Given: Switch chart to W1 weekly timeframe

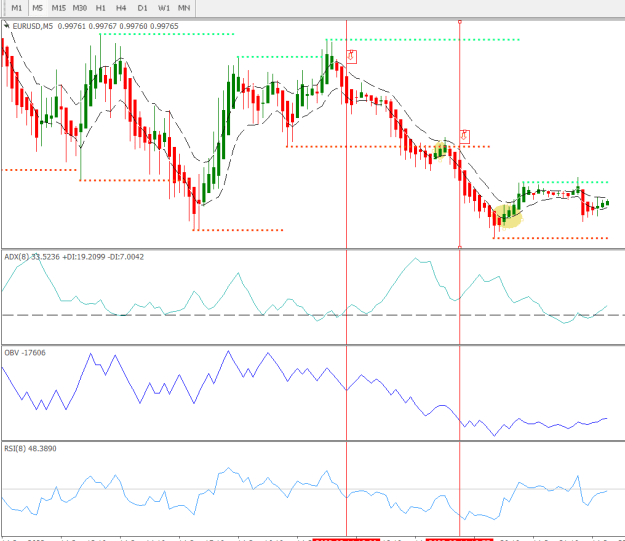Looking at the screenshot, I should pos(164,8).
